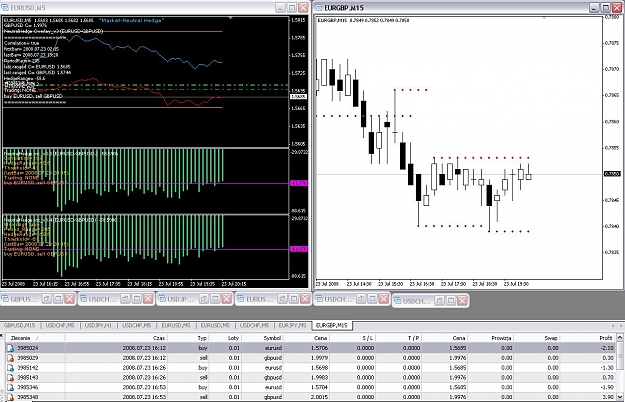Restore the minimized GBPUS chart window
Viewport: 625px width, 402px height.
coord(47,299)
